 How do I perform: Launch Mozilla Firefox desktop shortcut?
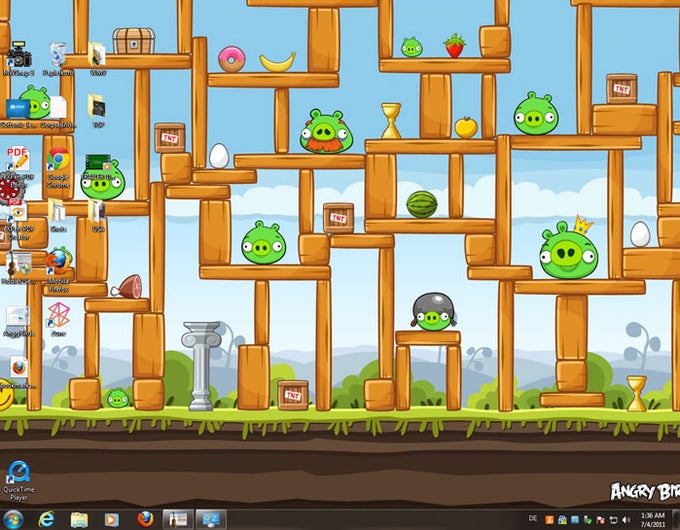tap(59, 262)
